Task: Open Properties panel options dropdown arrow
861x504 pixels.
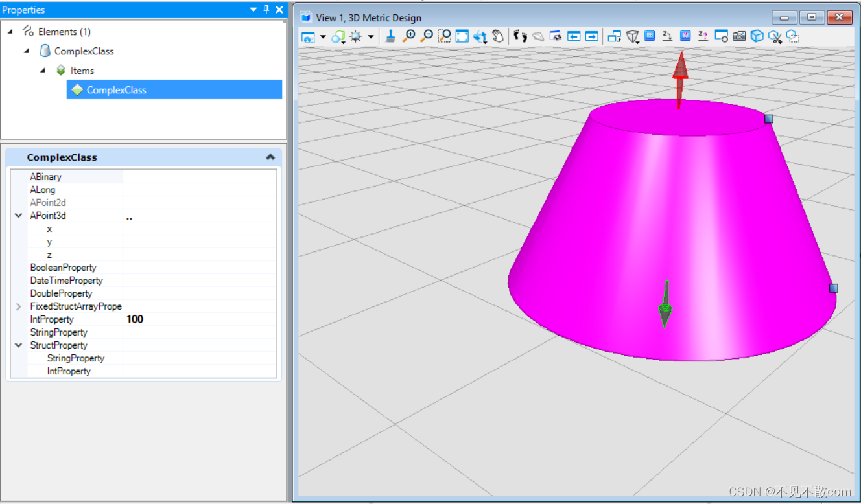Action: (x=254, y=10)
